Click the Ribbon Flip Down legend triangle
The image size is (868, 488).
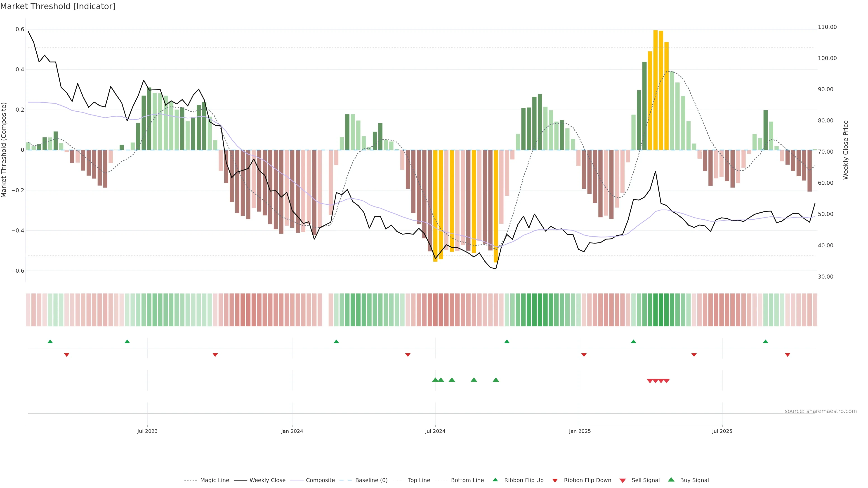point(555,480)
